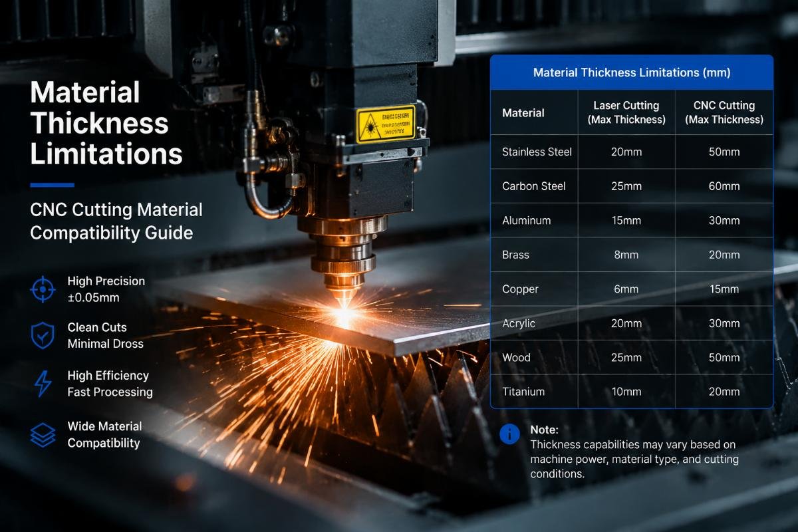Click the Wide Material Compatibility layers icon
The image size is (798, 532).
43,434
